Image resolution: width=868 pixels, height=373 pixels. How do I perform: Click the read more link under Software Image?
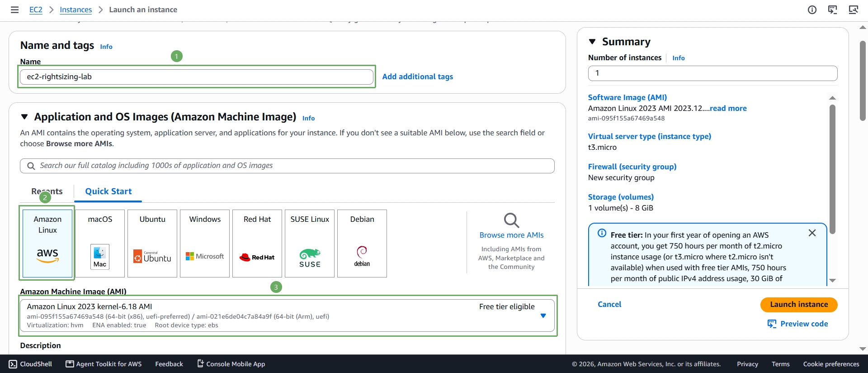728,108
